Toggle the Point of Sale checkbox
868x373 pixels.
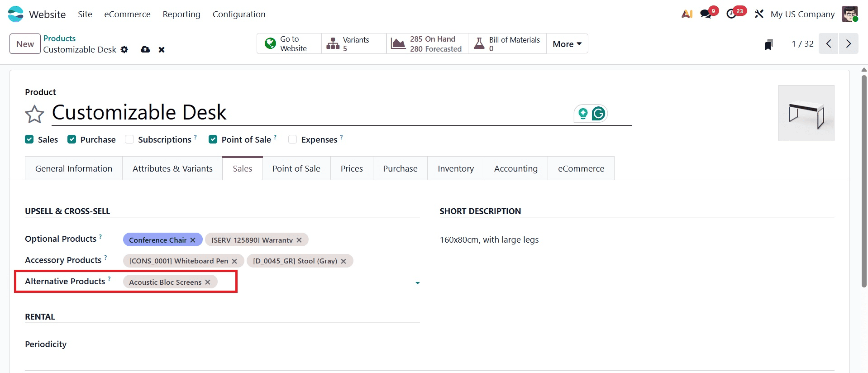pyautogui.click(x=213, y=139)
